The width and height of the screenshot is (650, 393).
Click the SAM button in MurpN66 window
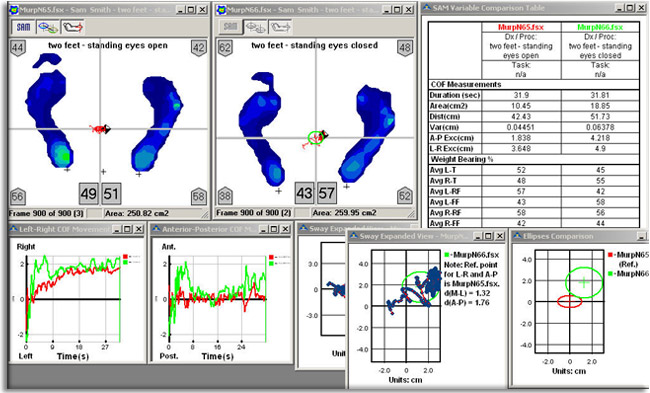coord(230,27)
